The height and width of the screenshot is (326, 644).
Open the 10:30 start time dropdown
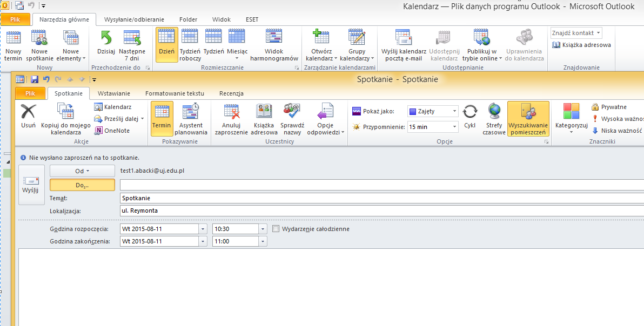[263, 229]
